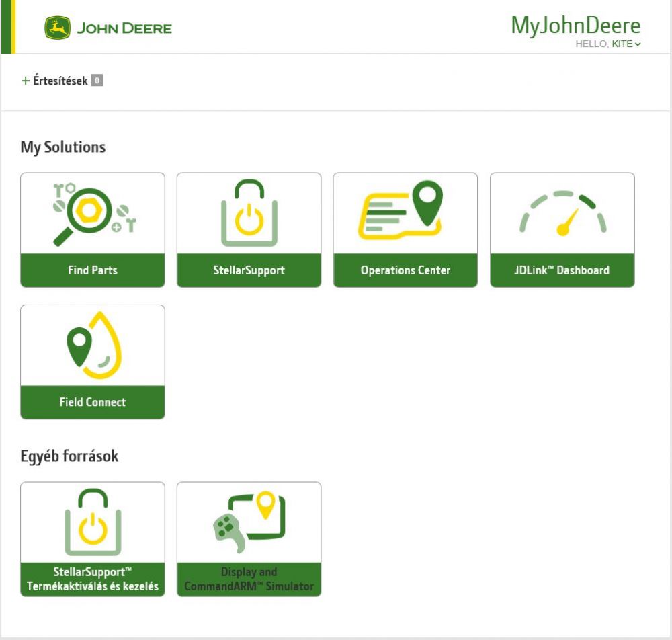Click the JDLink Dashboard gauge icon
Screen dimensions: 672x640
tap(562, 213)
